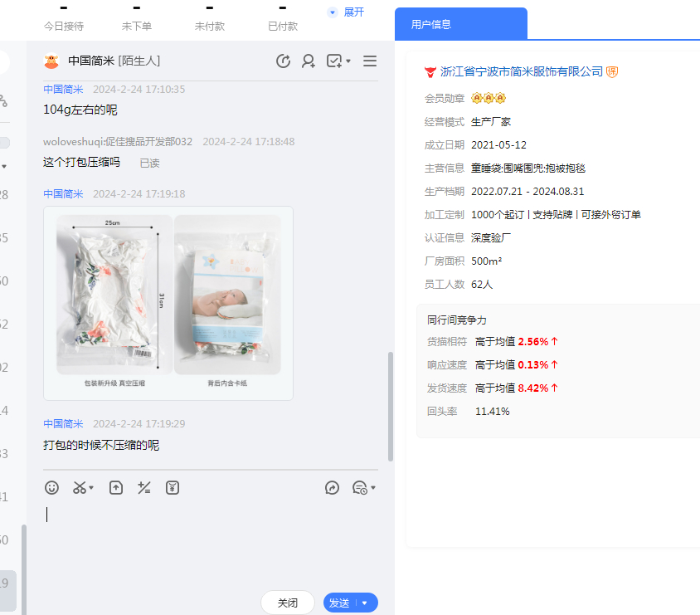This screenshot has width=700, height=615.
Task: Open the plus-minus calculator icon
Action: 143,488
